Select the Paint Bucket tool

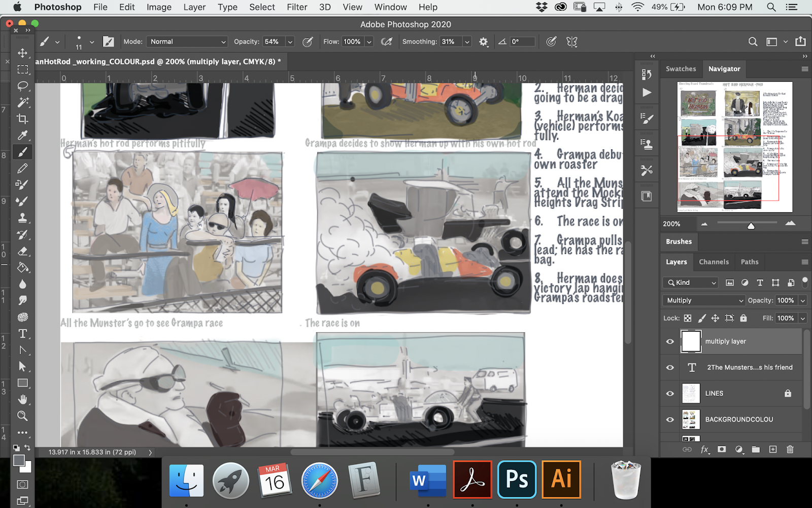(x=23, y=267)
